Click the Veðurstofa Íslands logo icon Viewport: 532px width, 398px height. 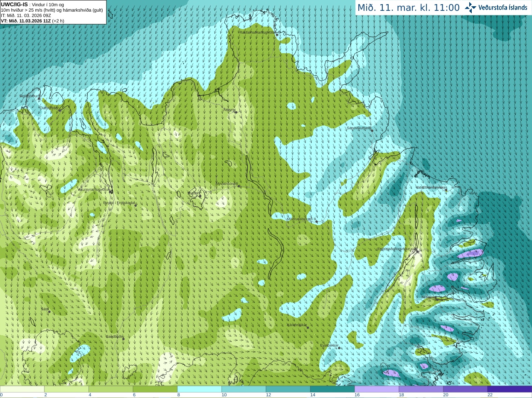click(470, 7)
